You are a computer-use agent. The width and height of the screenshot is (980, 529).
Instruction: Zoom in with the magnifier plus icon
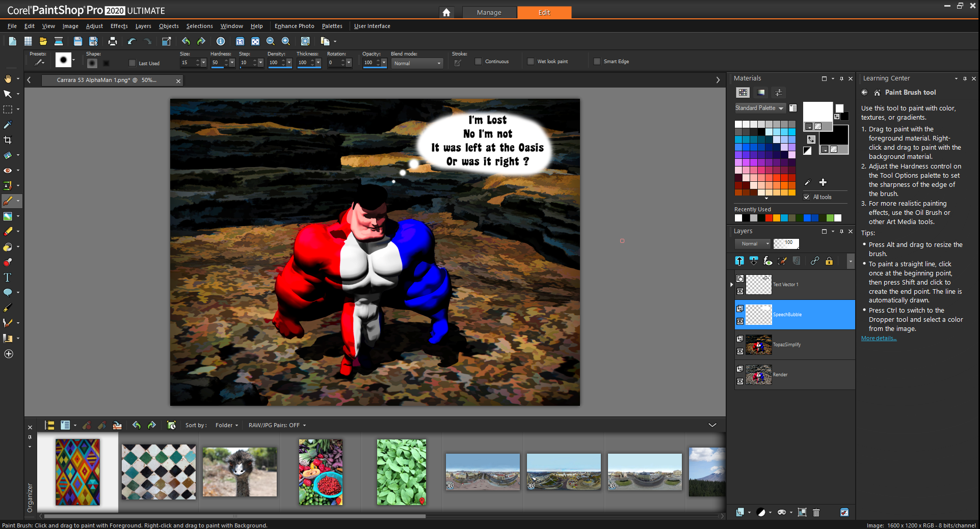click(x=286, y=41)
